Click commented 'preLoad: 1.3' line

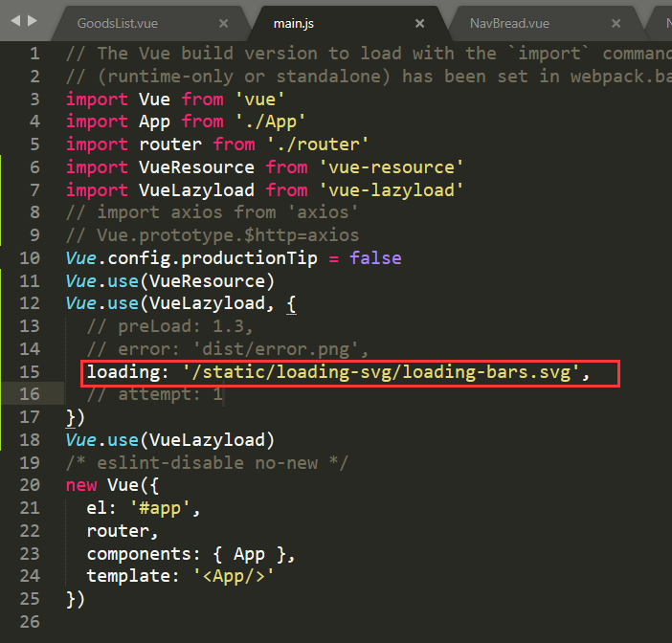(x=170, y=326)
